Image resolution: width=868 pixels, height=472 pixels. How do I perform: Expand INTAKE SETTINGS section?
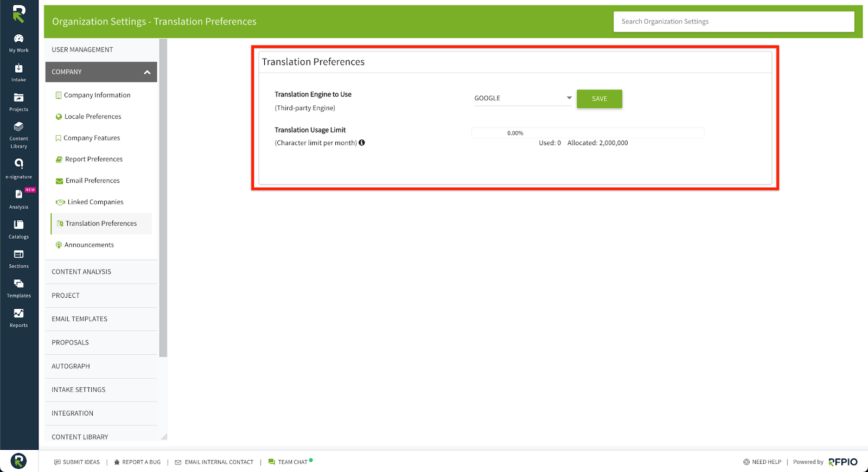pyautogui.click(x=101, y=390)
